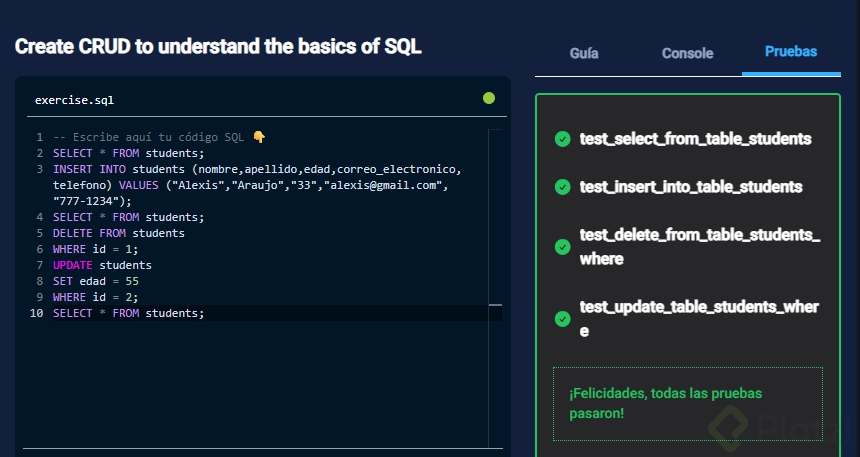Viewport: 860px width, 457px height.
Task: Click check icon next to test_update_table_students_where
Action: click(x=562, y=319)
